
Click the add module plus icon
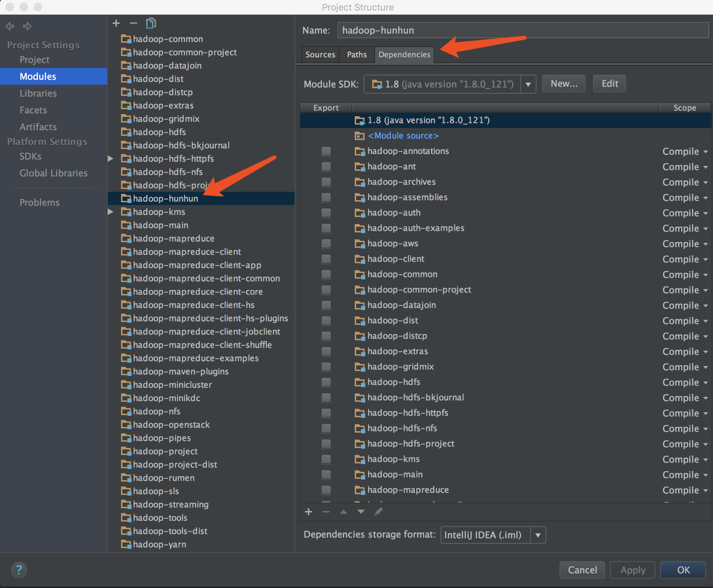pyautogui.click(x=116, y=23)
